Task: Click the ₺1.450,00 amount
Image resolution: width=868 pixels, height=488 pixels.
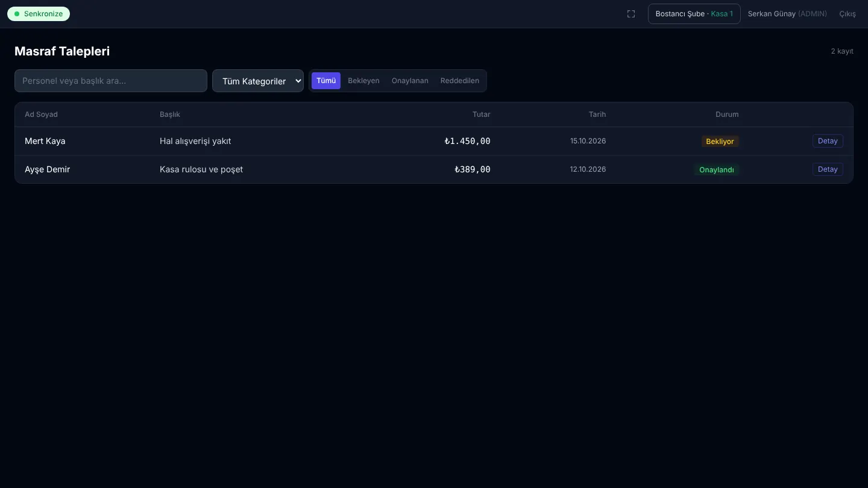Action: [x=467, y=141]
